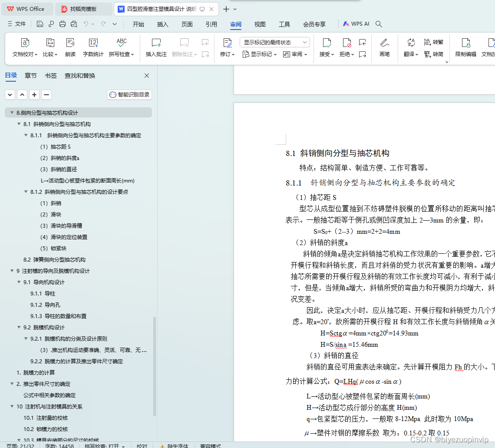Go to outline item 10.1 注射量的校核
This screenshot has height=448, width=495.
click(x=46, y=418)
